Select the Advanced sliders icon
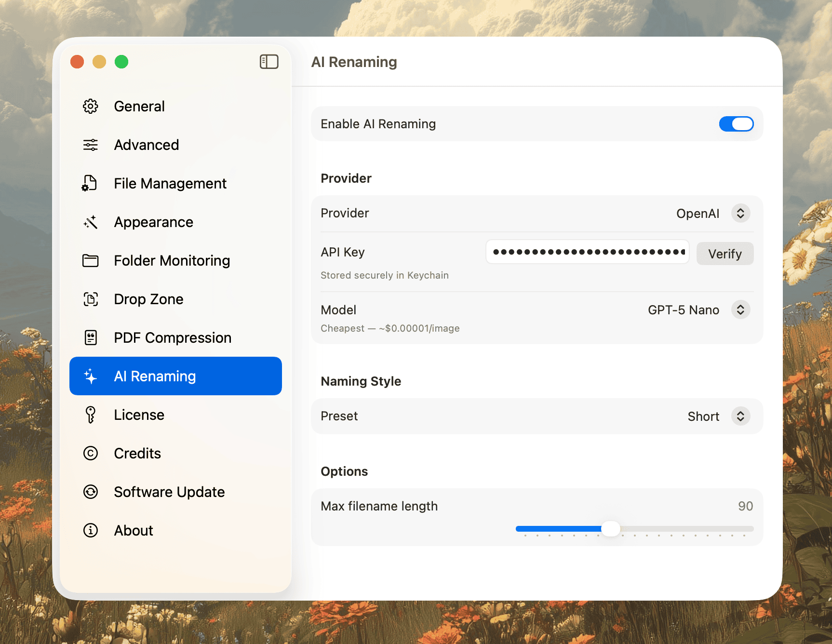832x644 pixels. point(90,145)
